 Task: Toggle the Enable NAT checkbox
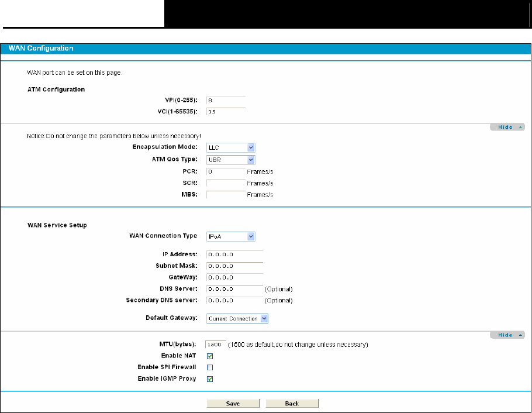click(210, 356)
